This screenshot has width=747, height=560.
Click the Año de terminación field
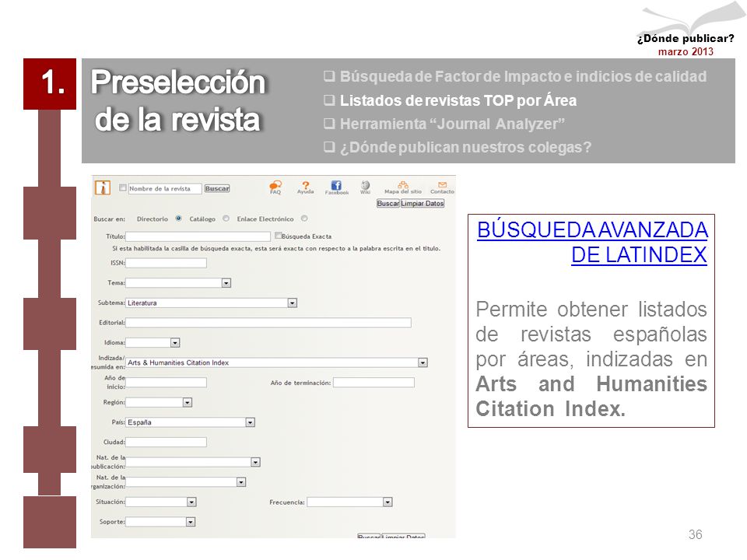[x=374, y=383]
